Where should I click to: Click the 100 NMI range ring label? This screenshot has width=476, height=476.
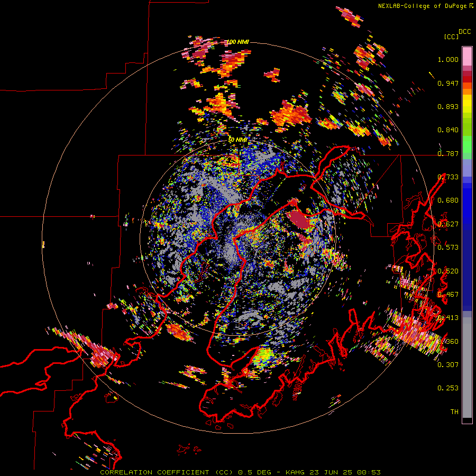(238, 42)
